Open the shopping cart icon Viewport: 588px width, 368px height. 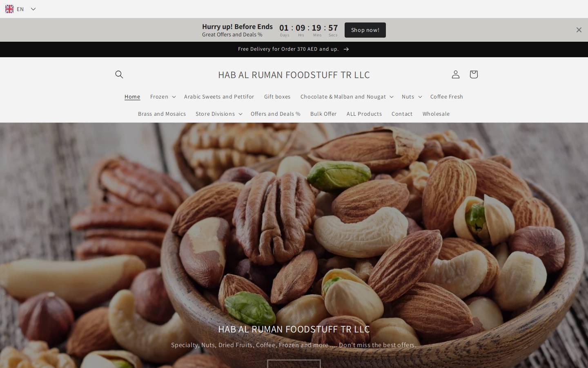point(473,74)
